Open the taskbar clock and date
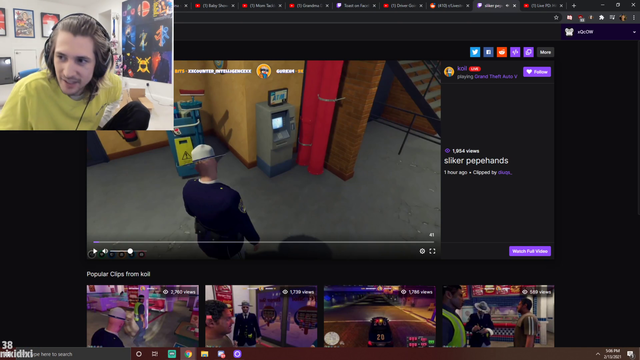Image resolution: width=640 pixels, height=360 pixels. 612,354
